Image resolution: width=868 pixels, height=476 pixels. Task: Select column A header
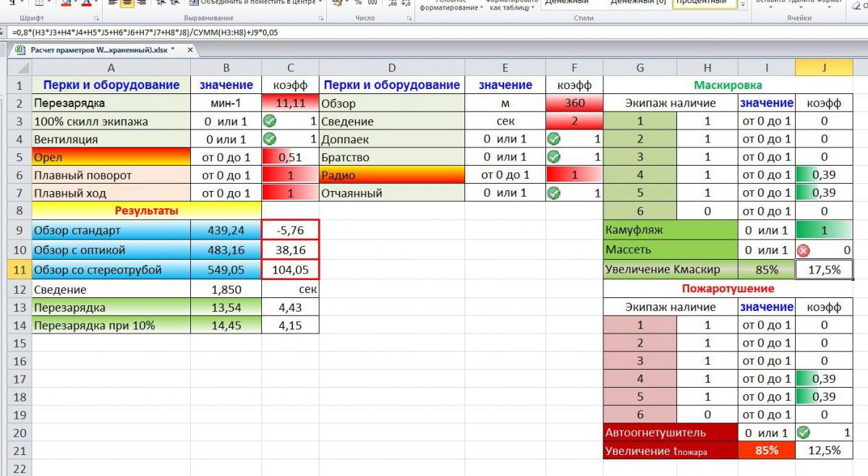pyautogui.click(x=111, y=67)
